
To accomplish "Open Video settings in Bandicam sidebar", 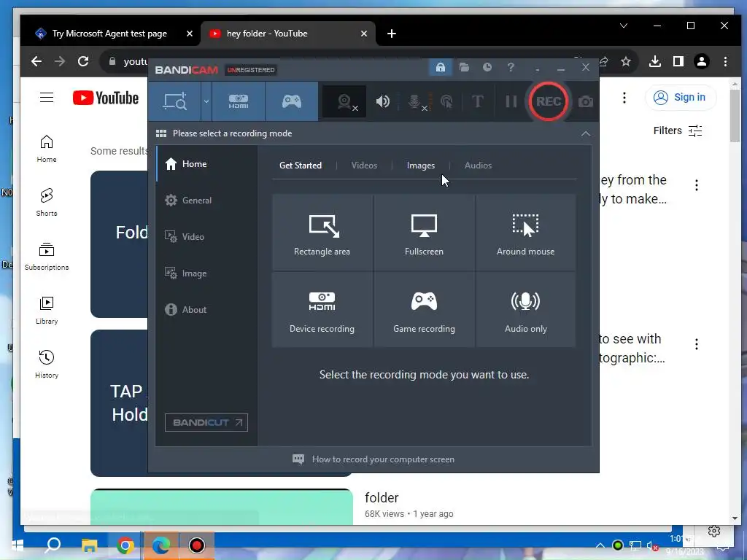I will click(x=206, y=237).
